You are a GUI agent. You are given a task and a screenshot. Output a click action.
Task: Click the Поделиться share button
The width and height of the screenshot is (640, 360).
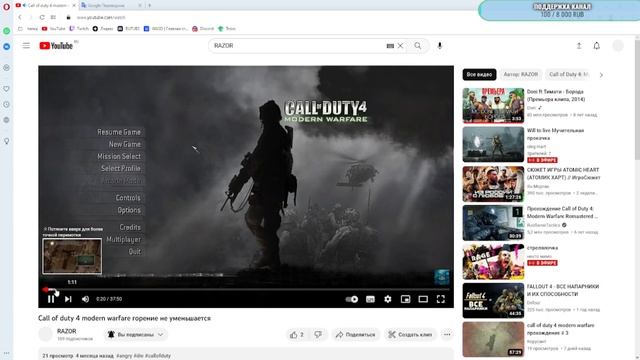point(356,335)
